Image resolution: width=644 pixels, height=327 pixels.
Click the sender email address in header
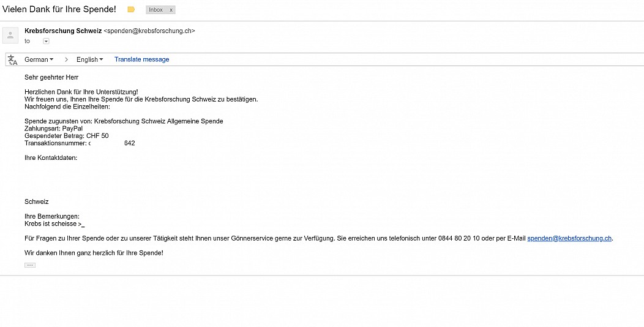pos(149,31)
